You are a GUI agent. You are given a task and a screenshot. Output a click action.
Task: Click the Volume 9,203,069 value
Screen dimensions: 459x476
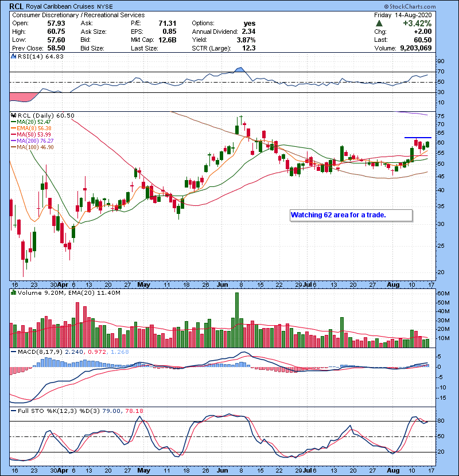(416, 48)
